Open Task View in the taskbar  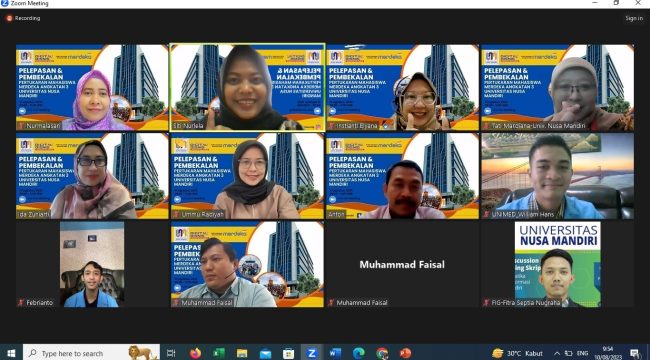[x=171, y=353]
